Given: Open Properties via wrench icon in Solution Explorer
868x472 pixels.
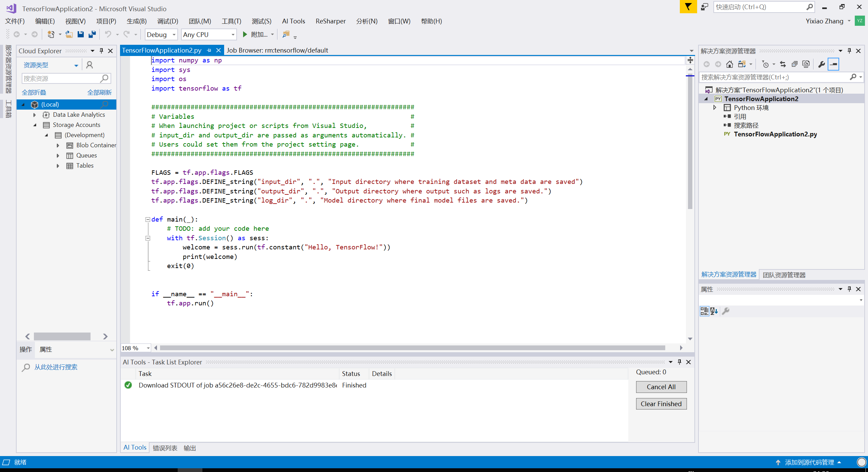Looking at the screenshot, I should (822, 64).
